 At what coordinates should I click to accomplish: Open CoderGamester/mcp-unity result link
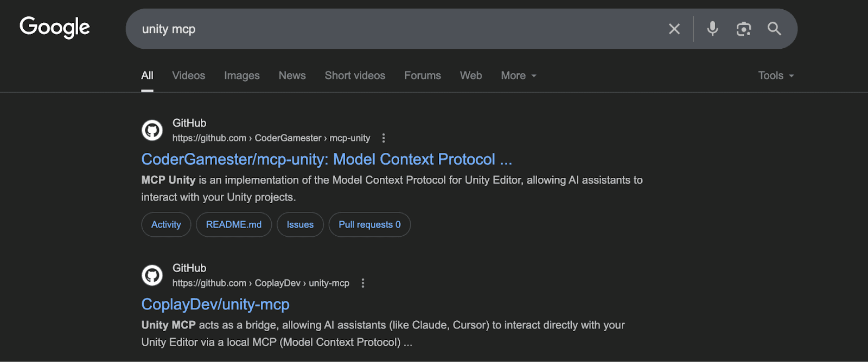click(x=326, y=159)
